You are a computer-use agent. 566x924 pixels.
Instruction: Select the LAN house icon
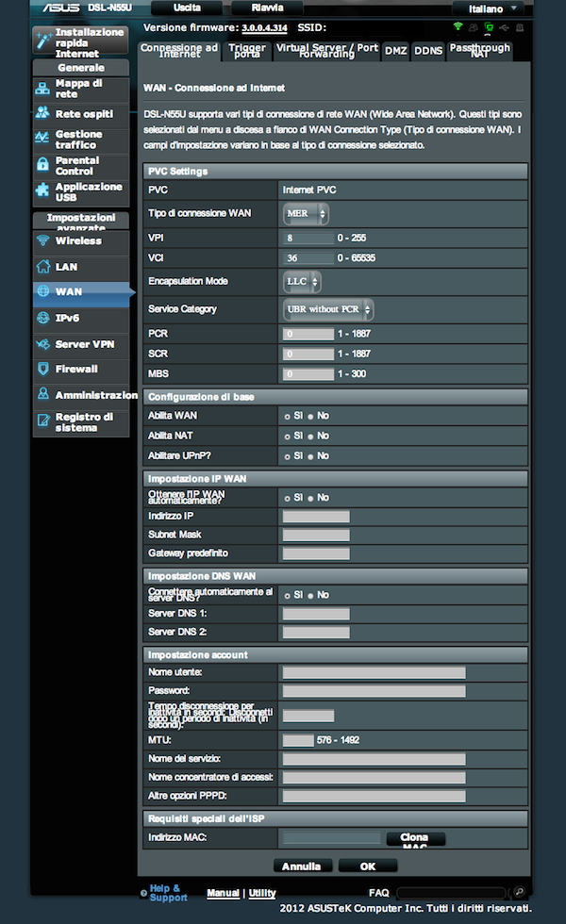click(43, 266)
